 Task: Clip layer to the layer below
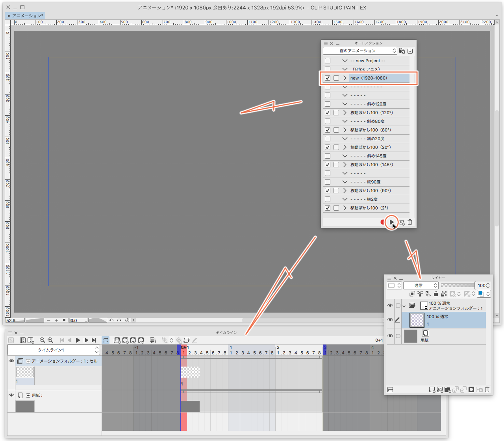(x=412, y=294)
